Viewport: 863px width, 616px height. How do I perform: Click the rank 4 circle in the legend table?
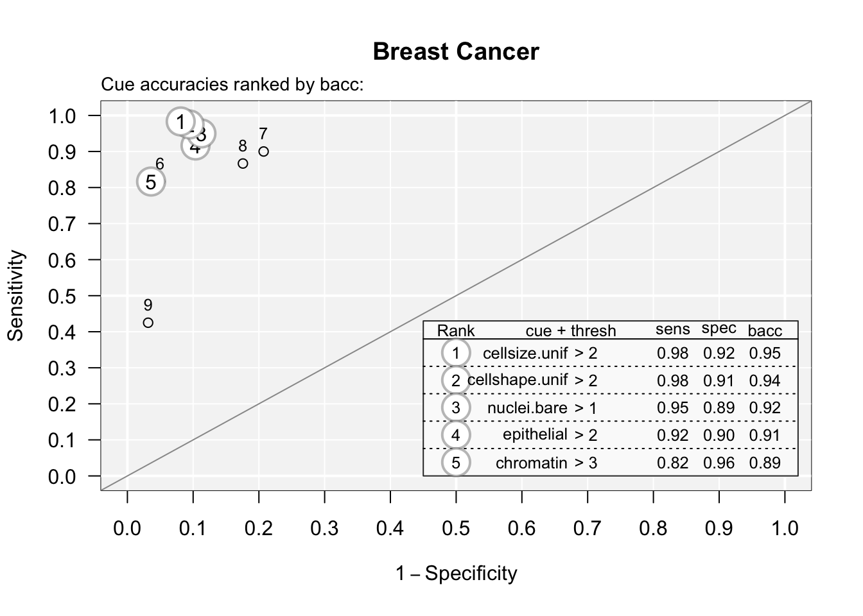(x=456, y=435)
